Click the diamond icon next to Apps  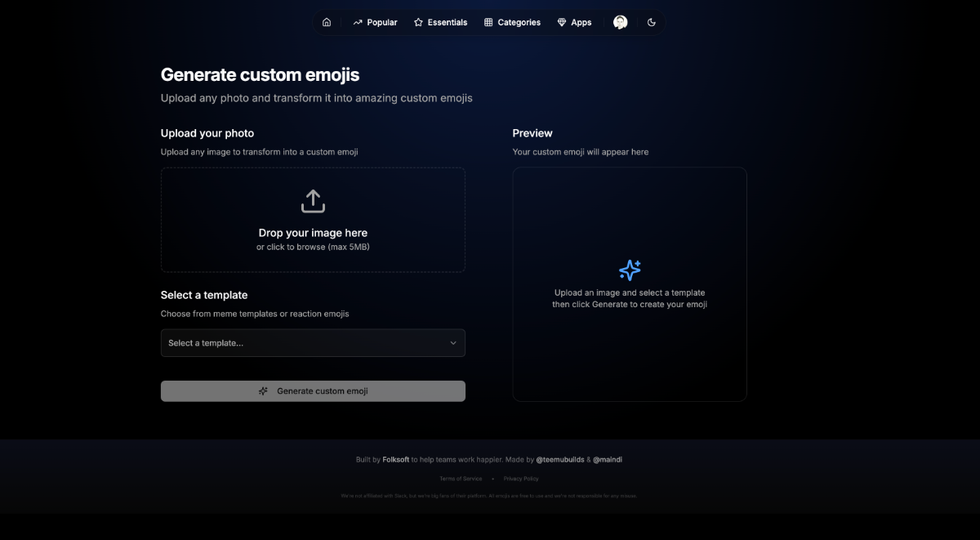[x=562, y=23]
